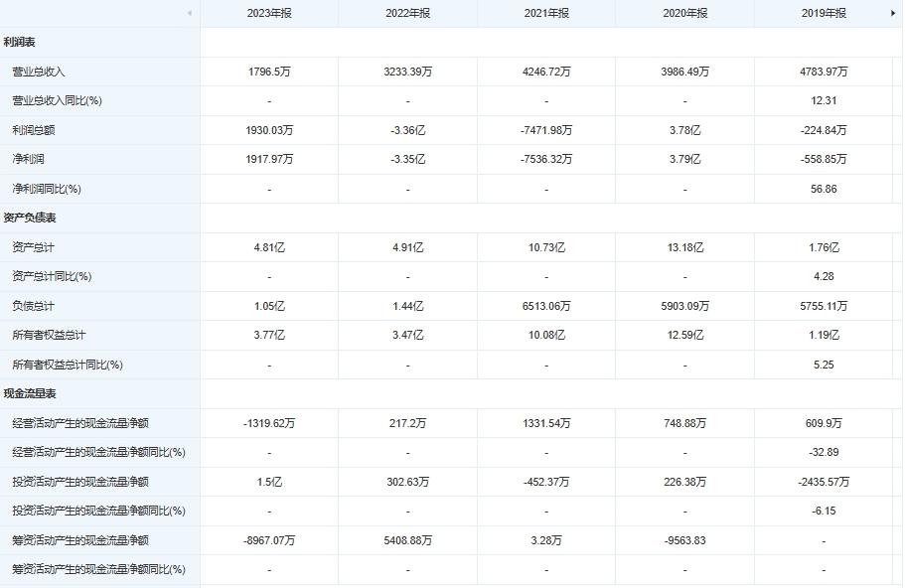Click the 2021年报 column header
Viewport: 905px width, 588px height.
pyautogui.click(x=546, y=14)
